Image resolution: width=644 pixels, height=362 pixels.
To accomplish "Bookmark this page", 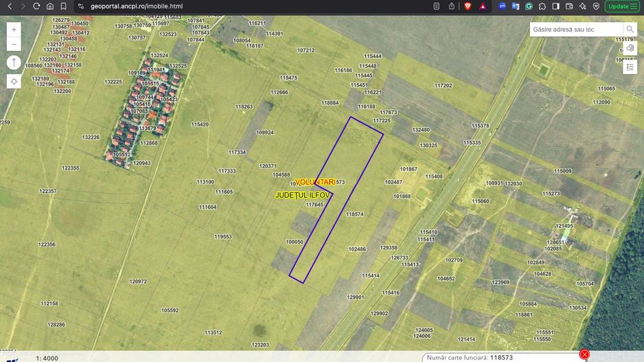I will coord(63,6).
